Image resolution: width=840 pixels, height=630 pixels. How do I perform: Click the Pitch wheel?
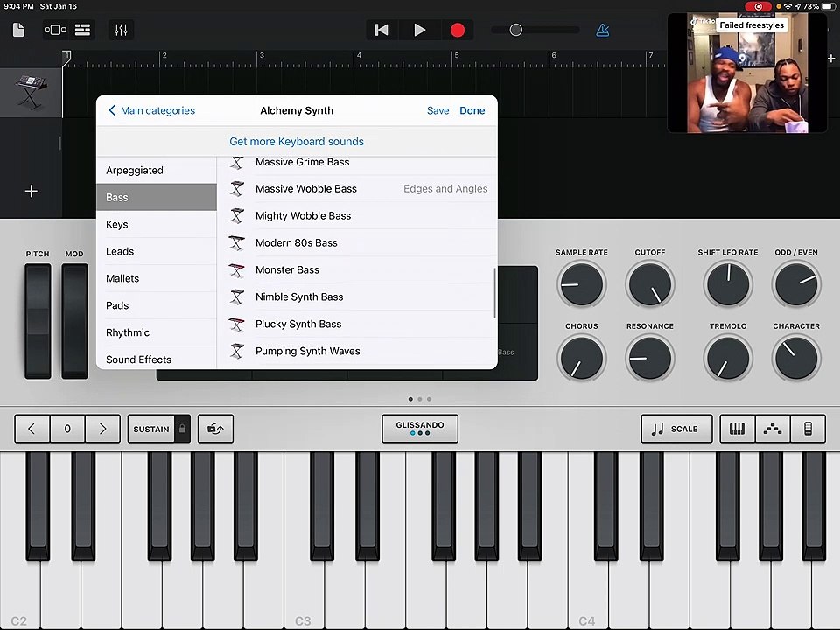click(38, 321)
